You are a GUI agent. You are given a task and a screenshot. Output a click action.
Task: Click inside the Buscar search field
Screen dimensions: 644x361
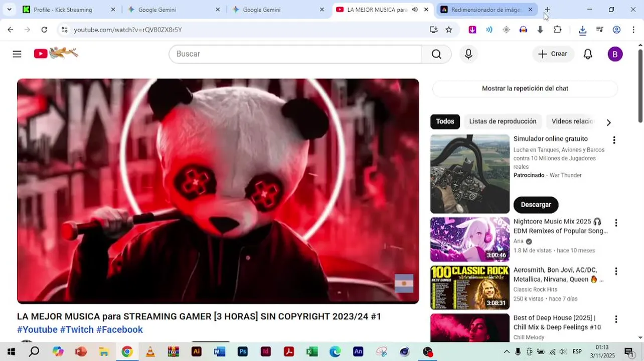pos(296,54)
